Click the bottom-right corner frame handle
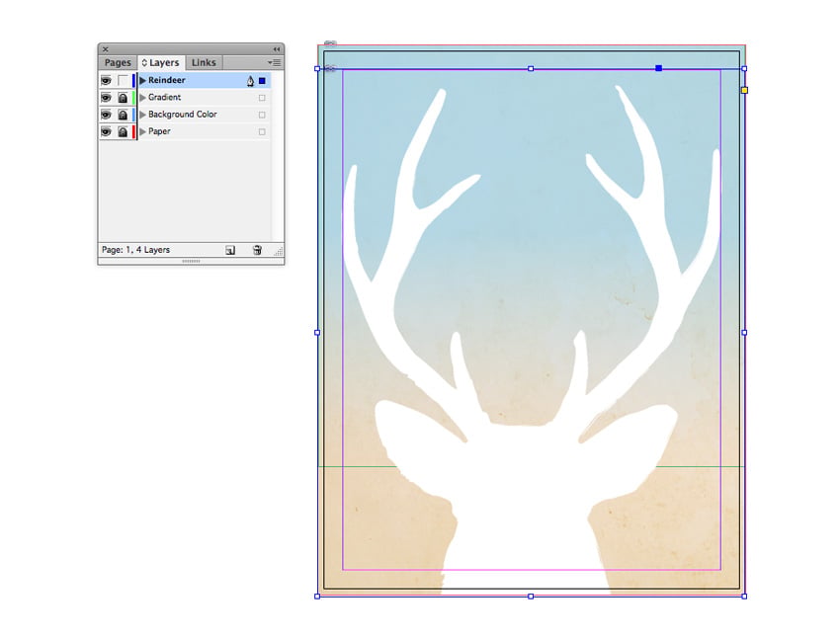 pos(744,597)
